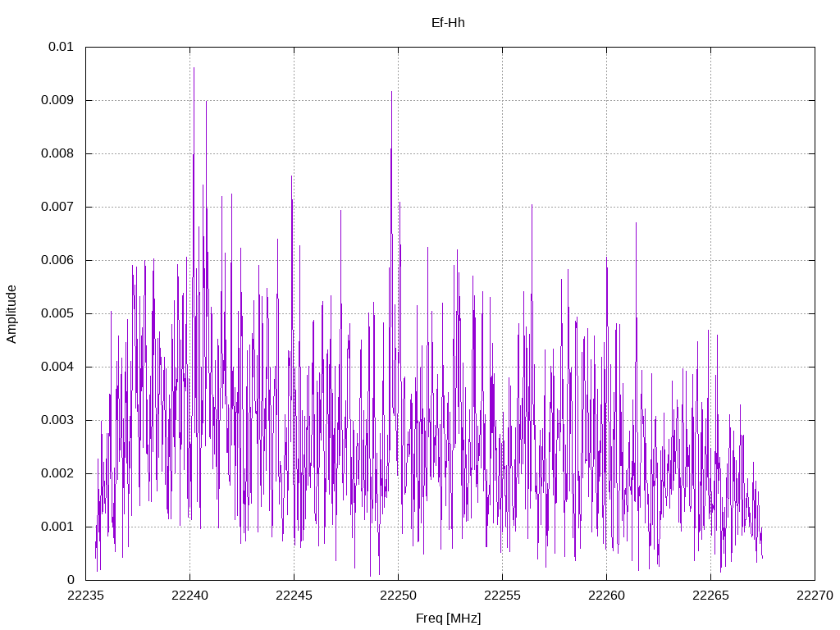Click the x-axis tick label 22265

[711, 596]
